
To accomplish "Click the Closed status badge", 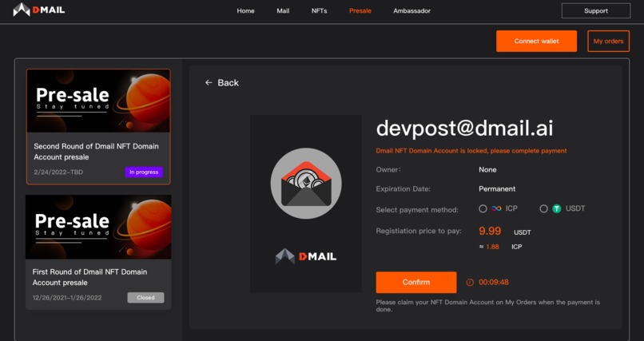I will tap(145, 298).
